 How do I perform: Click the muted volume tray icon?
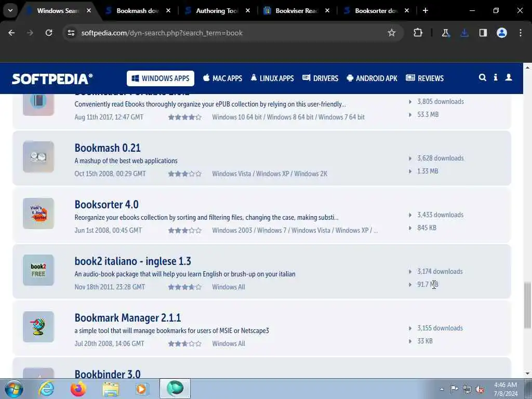480,389
